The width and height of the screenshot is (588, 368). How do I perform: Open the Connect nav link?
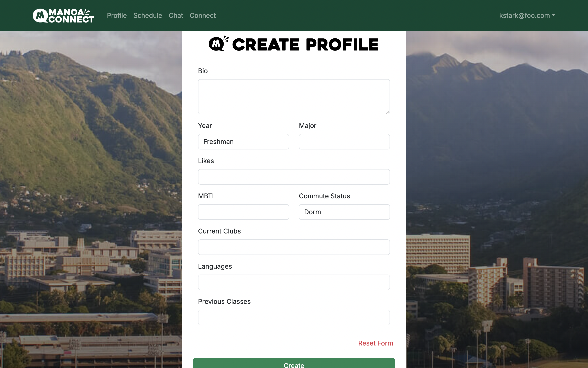(203, 16)
